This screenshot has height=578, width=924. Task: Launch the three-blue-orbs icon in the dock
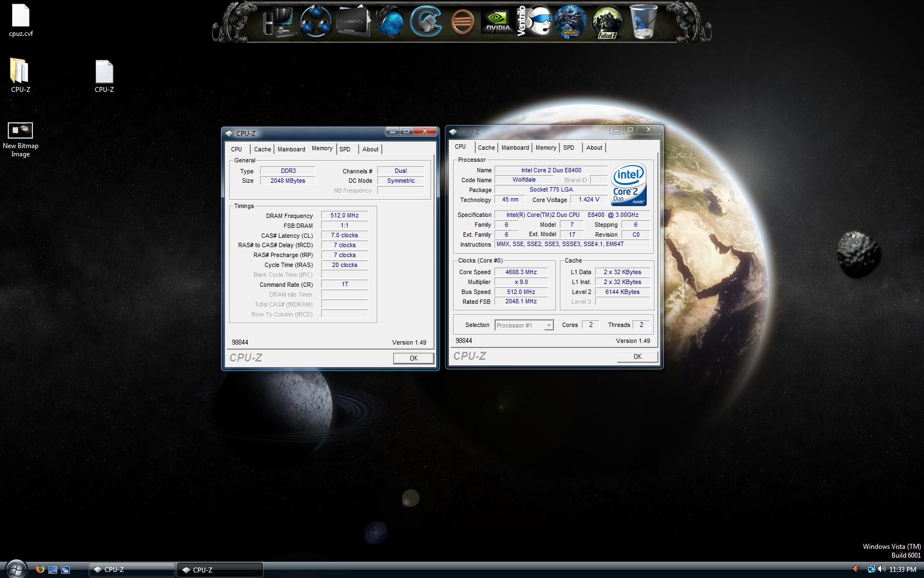[x=316, y=22]
